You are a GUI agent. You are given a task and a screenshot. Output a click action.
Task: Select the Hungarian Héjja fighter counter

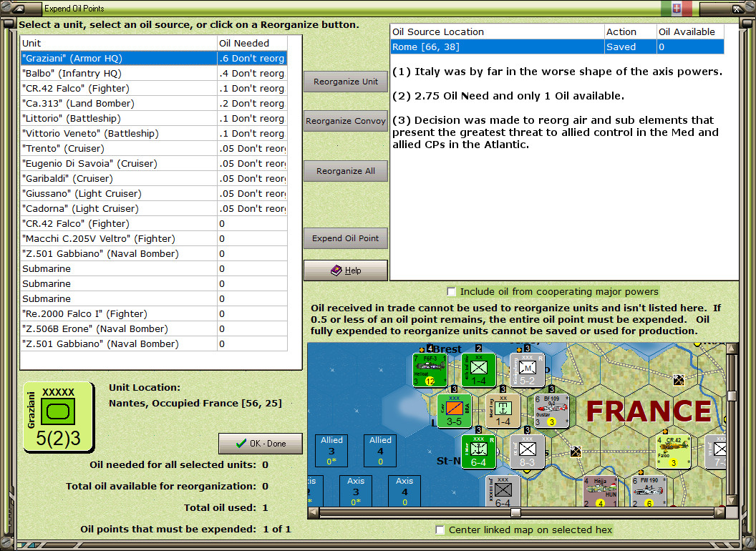[x=600, y=491]
